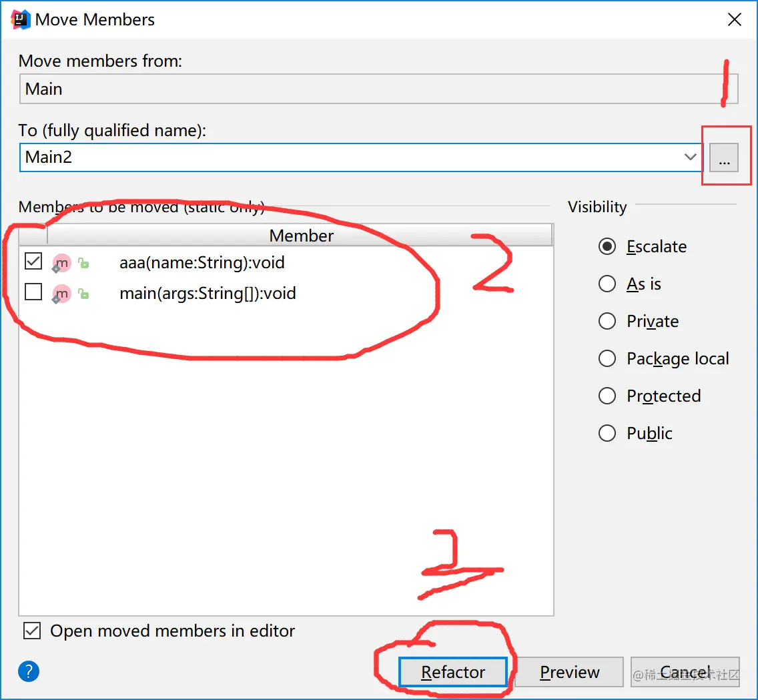
Task: Check the main(args:String[]):void member
Action: pyautogui.click(x=33, y=292)
